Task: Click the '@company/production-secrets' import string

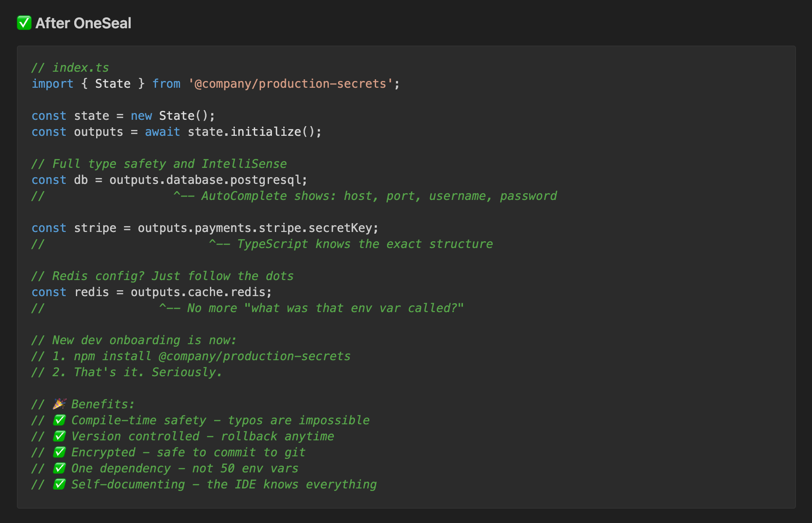Action: [x=290, y=84]
